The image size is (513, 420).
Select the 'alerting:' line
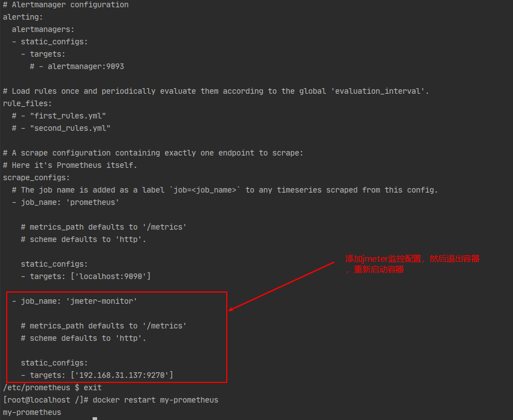[23, 17]
